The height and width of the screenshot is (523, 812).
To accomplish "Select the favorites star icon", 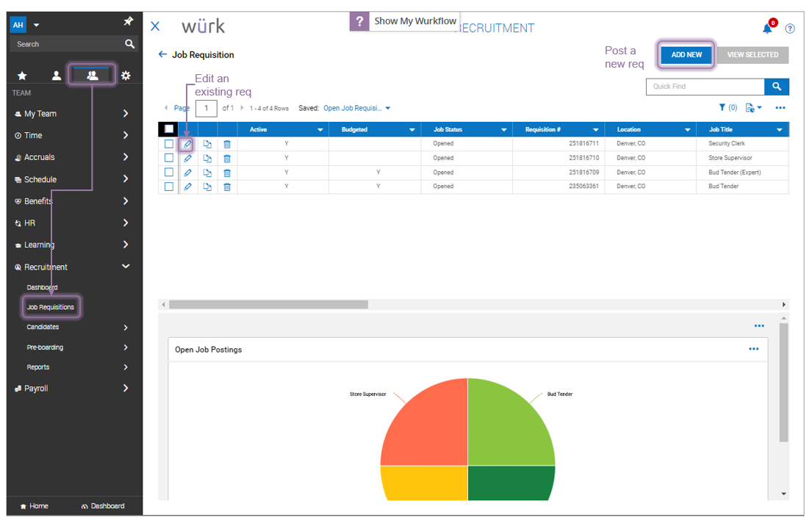I will click(22, 76).
